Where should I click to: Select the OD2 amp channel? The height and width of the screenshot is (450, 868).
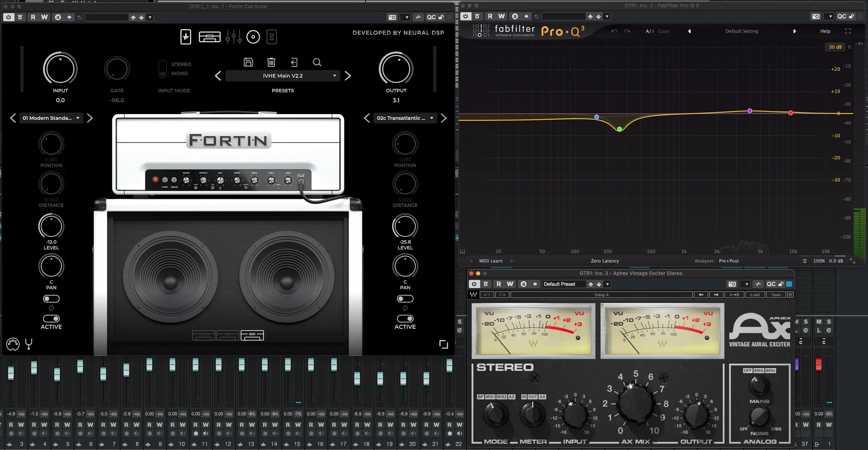coord(228,335)
